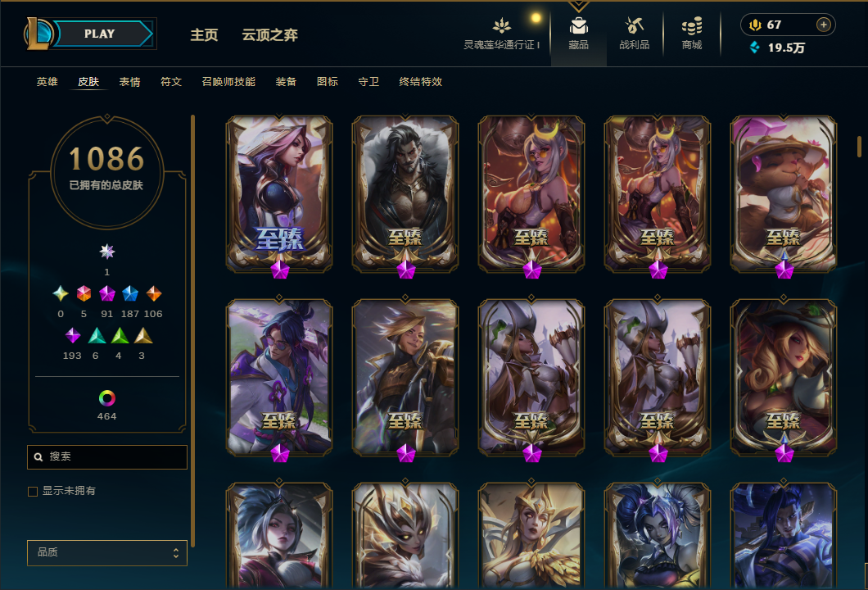Switch to the 英雄 champions tab

coord(47,82)
